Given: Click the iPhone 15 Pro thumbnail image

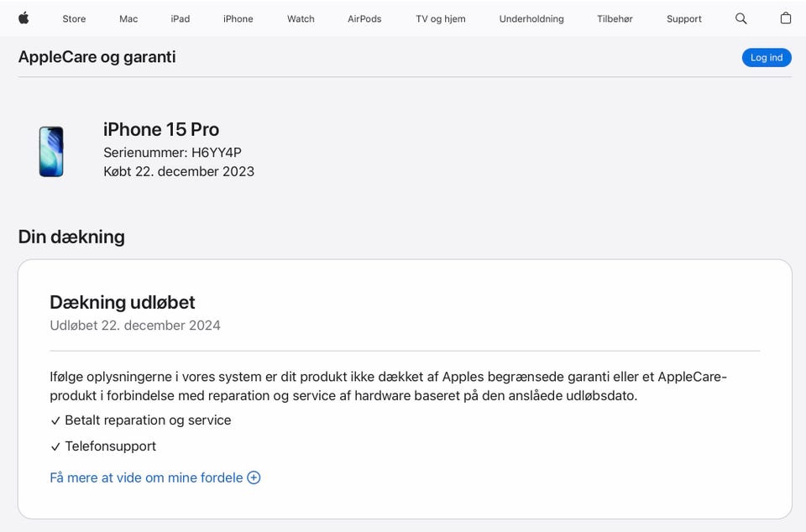Looking at the screenshot, I should (51, 151).
